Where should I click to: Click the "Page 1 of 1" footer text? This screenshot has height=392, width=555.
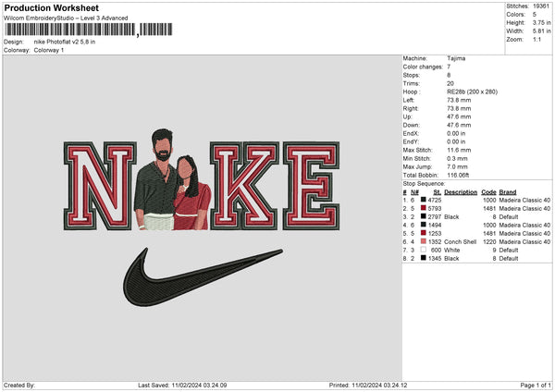pos(536,386)
